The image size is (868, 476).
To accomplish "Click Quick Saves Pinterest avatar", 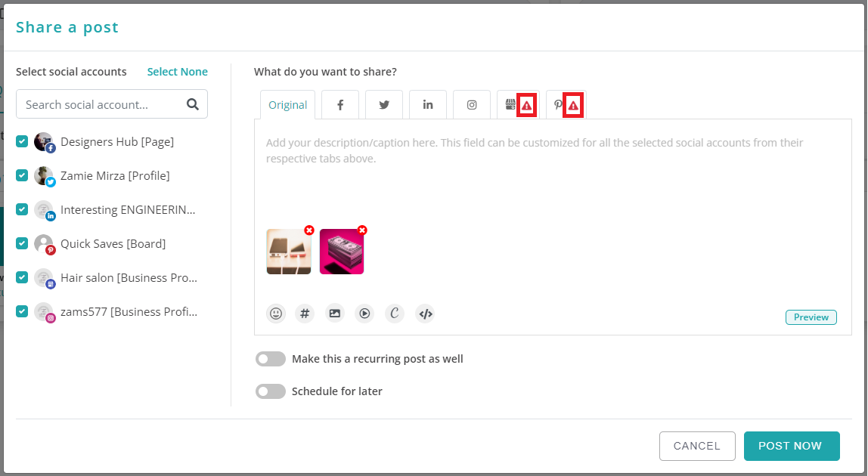I will coord(44,244).
